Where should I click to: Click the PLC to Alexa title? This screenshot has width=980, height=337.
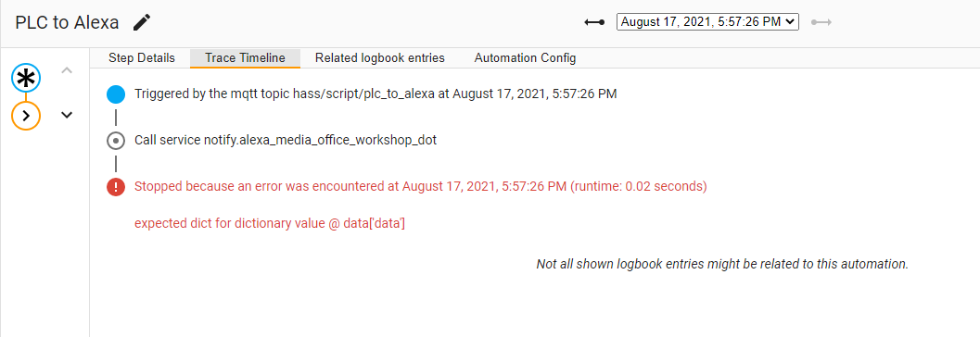click(x=67, y=22)
